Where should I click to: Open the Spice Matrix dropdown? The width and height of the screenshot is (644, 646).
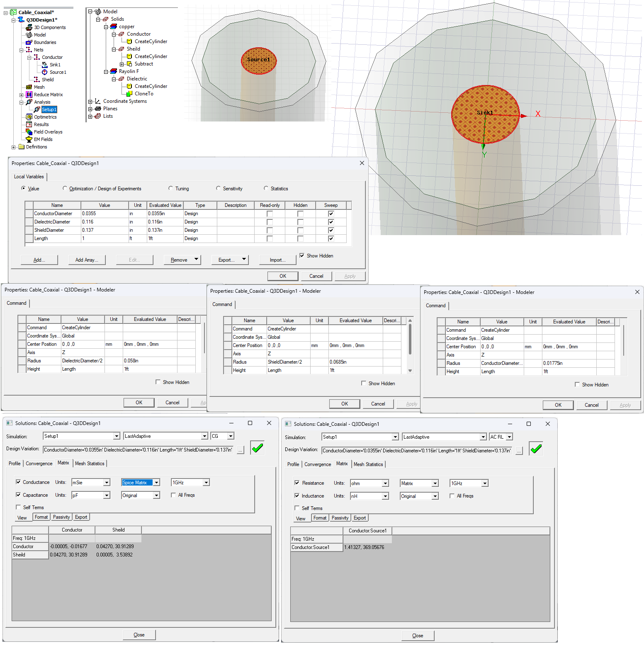[157, 483]
